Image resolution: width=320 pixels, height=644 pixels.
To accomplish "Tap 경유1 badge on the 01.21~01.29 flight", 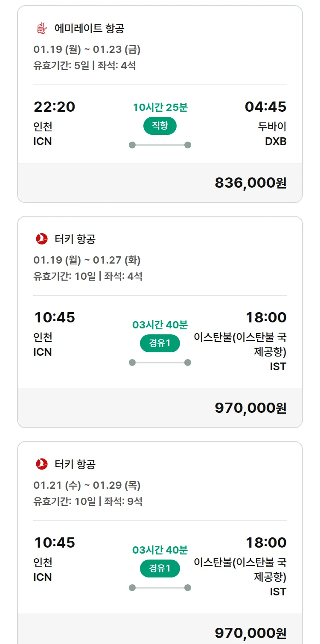I will click(160, 569).
